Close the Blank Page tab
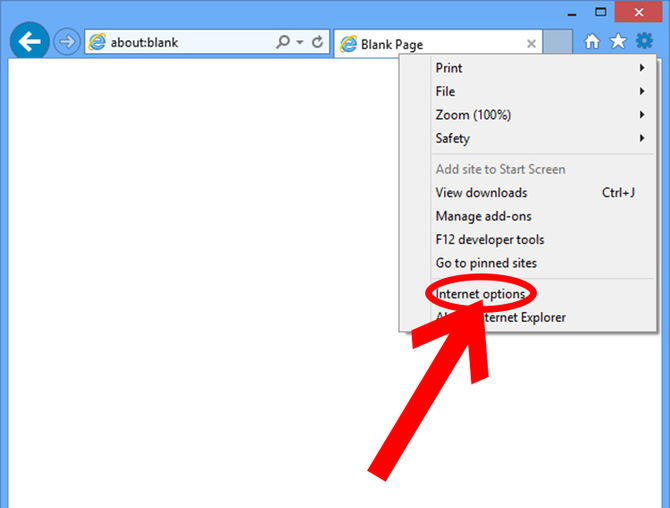The height and width of the screenshot is (508, 670). coord(531,44)
